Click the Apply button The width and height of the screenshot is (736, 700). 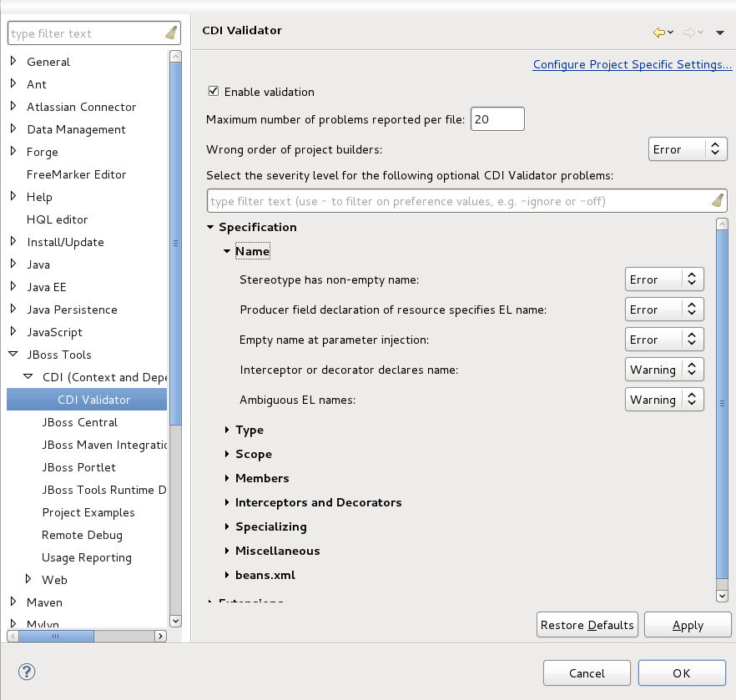(688, 624)
